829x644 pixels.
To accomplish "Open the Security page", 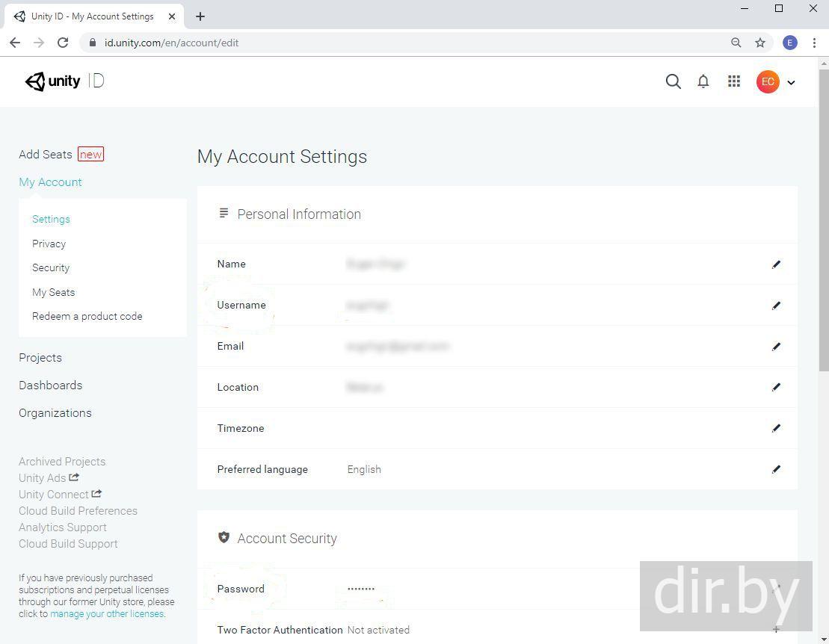I will click(51, 268).
